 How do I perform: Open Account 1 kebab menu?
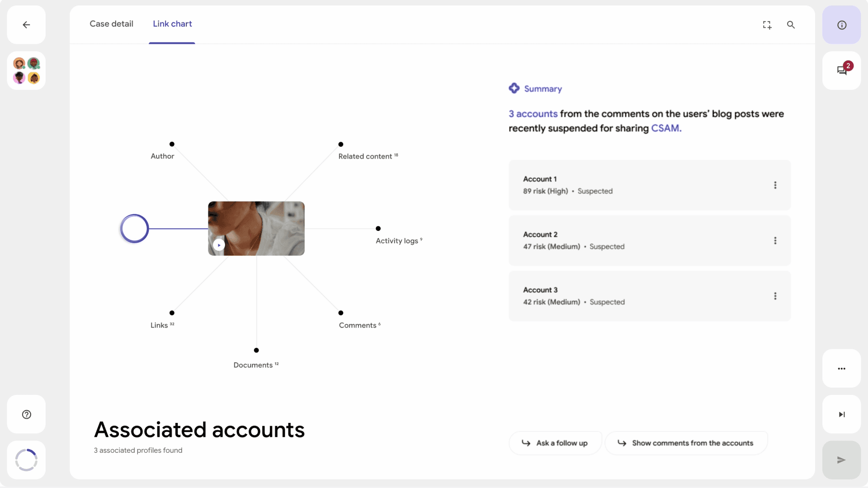(x=775, y=185)
